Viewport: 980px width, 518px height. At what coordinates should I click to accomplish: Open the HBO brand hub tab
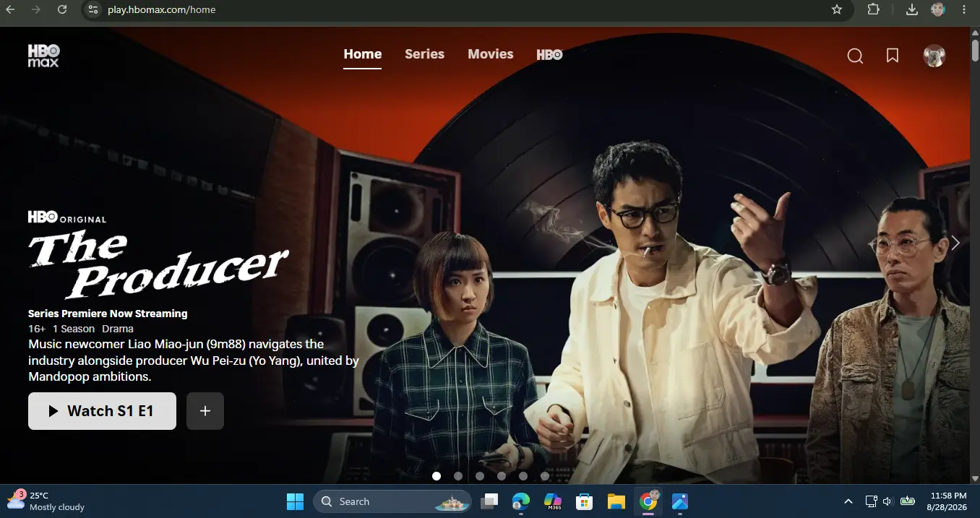pyautogui.click(x=549, y=54)
